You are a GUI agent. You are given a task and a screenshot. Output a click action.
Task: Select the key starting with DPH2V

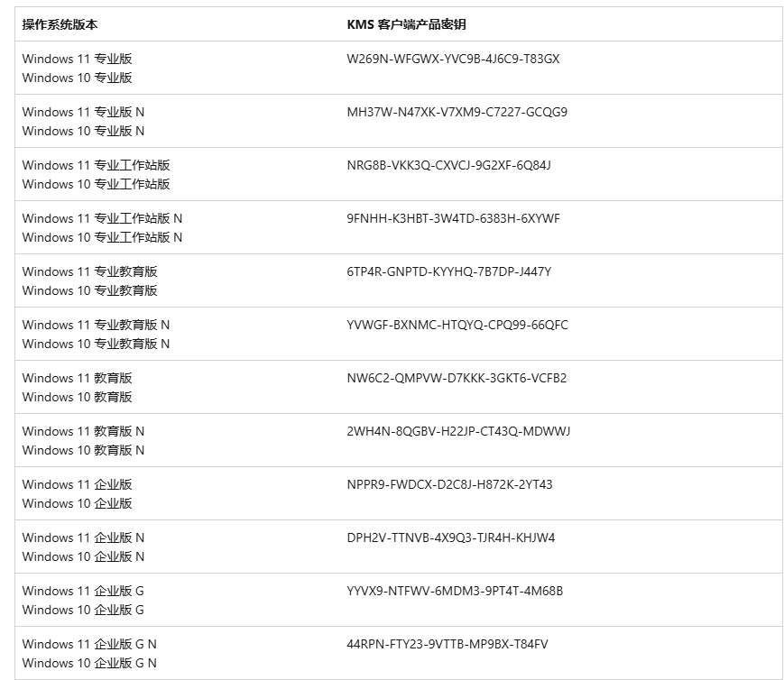(x=451, y=538)
